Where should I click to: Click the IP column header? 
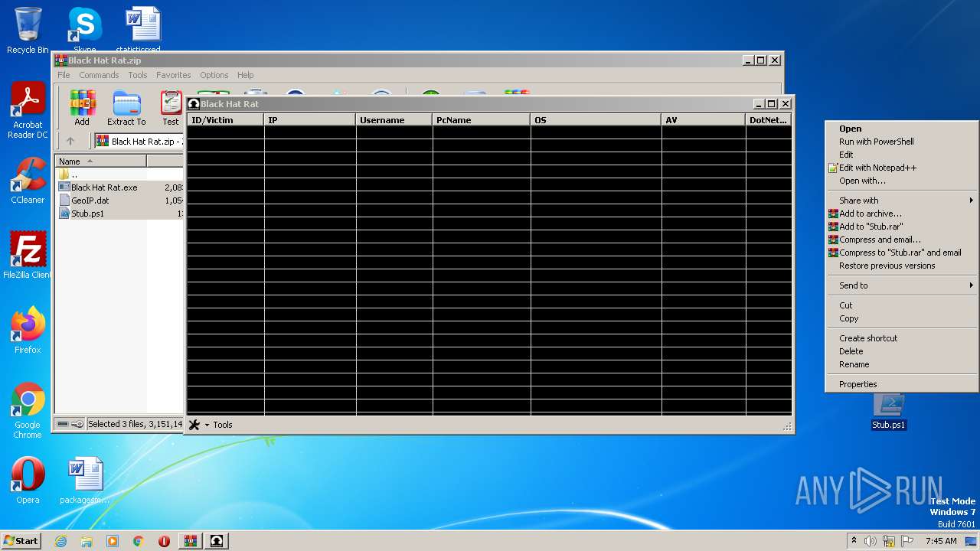[310, 120]
